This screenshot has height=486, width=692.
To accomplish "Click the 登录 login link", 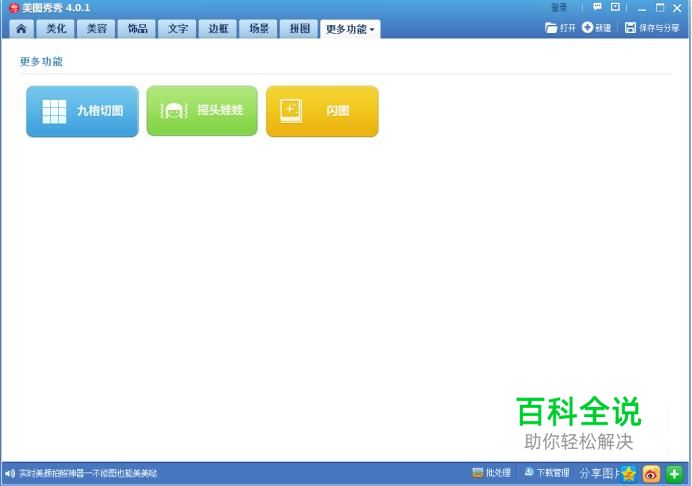I will coord(559,8).
